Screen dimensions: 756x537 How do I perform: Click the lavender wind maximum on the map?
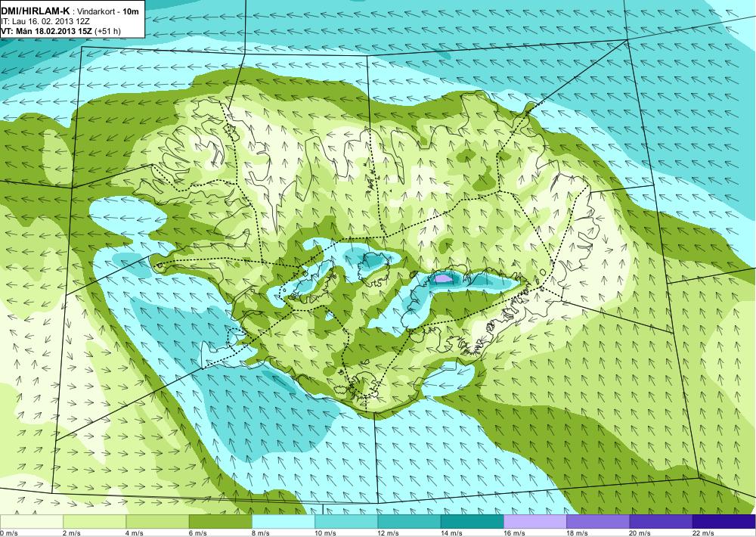tap(444, 278)
